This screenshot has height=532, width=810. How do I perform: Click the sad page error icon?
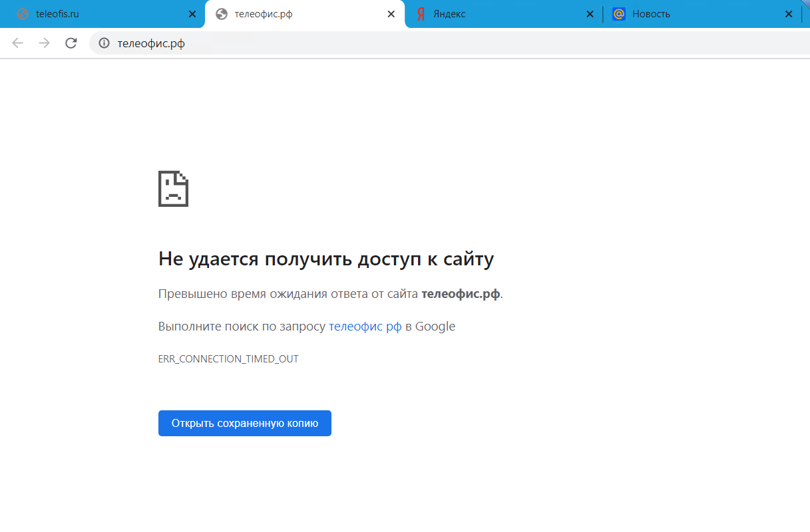click(x=173, y=189)
